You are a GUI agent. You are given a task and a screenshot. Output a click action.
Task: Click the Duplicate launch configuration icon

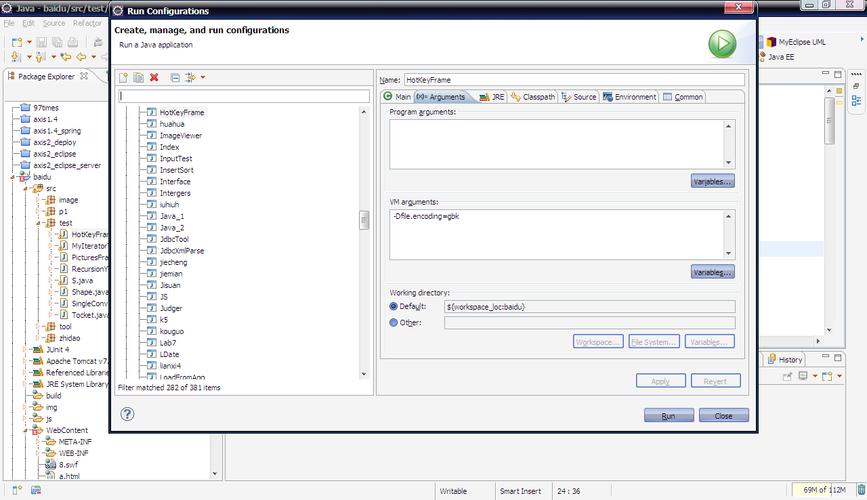point(138,77)
